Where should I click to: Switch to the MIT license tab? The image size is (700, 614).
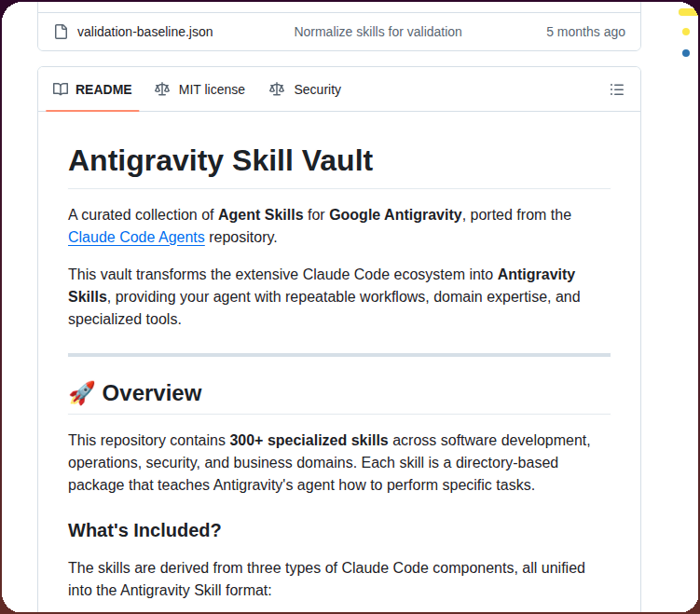coord(200,89)
